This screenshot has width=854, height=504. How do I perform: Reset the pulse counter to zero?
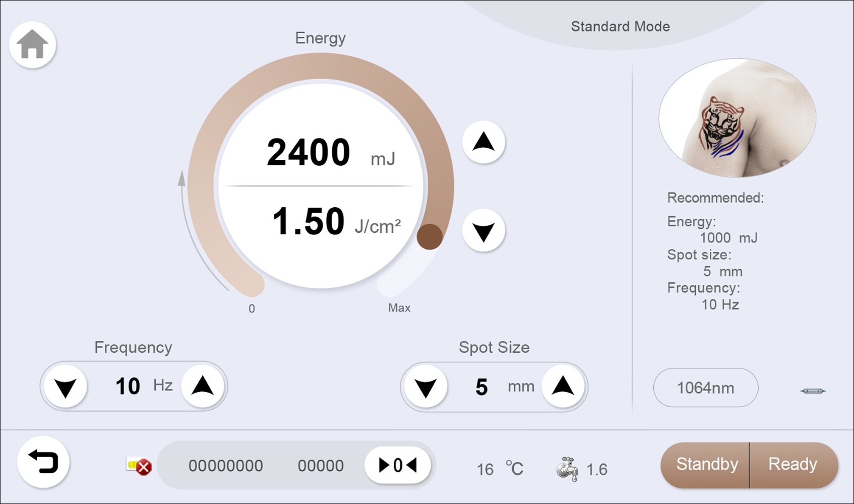[397, 465]
